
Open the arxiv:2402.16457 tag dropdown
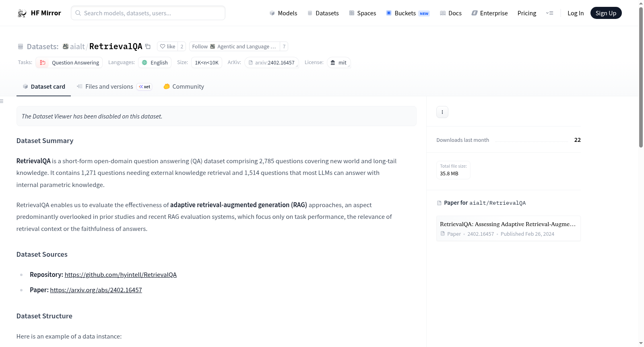coord(272,62)
